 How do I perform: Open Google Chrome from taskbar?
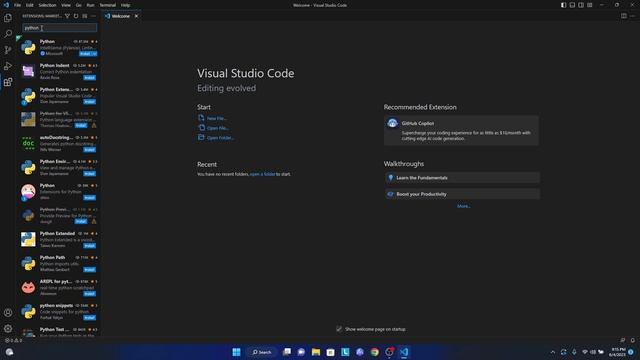[374, 352]
